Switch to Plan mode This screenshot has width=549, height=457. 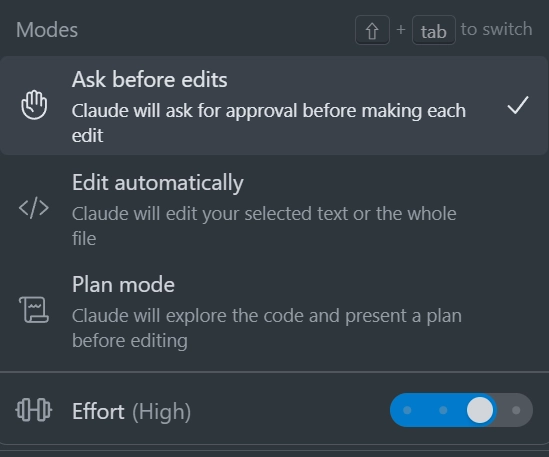tap(274, 311)
